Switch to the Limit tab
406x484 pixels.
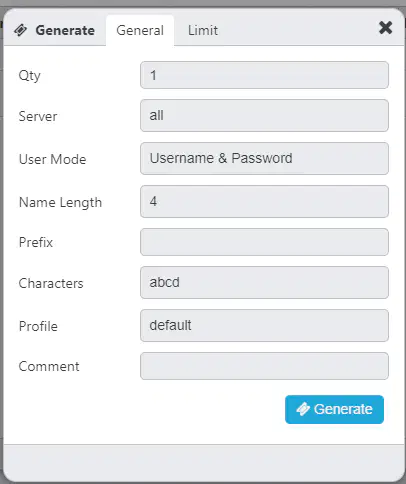point(203,30)
